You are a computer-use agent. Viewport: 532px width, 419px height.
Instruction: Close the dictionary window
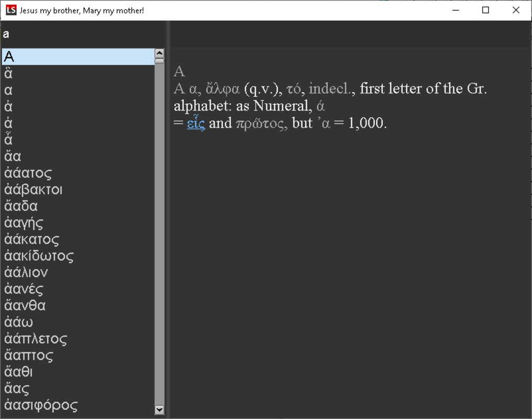click(x=516, y=10)
